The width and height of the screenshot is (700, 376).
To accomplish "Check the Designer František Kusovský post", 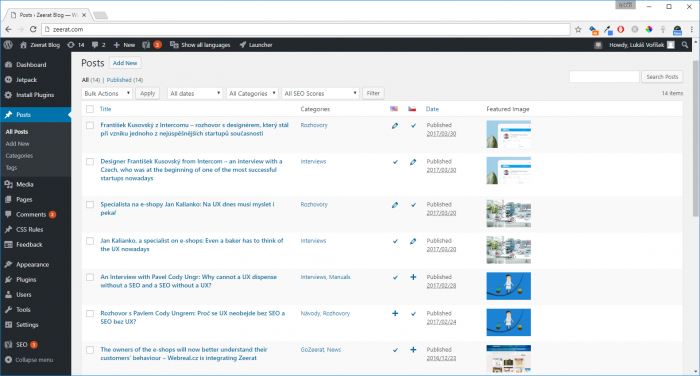I will pyautogui.click(x=90, y=162).
